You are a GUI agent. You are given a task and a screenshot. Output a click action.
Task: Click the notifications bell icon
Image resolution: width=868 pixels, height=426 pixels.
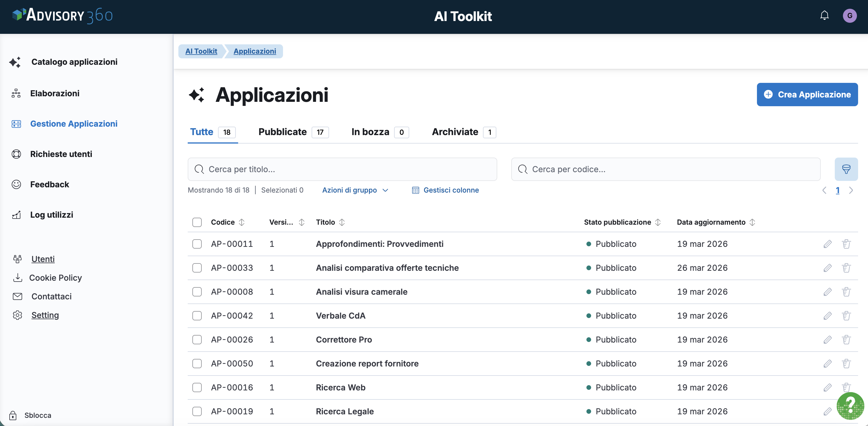click(824, 15)
